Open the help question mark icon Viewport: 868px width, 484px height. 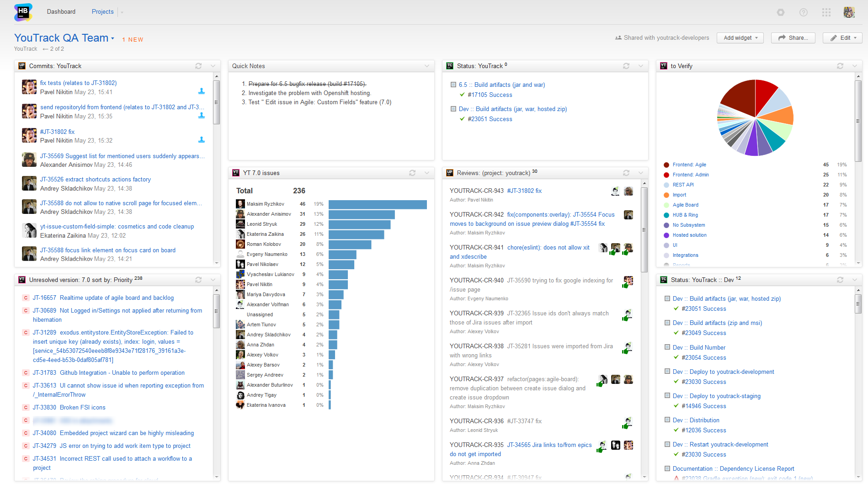point(804,12)
